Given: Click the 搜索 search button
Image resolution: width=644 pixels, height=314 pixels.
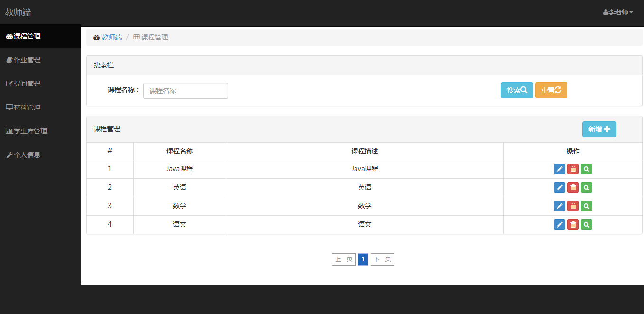Looking at the screenshot, I should [517, 90].
